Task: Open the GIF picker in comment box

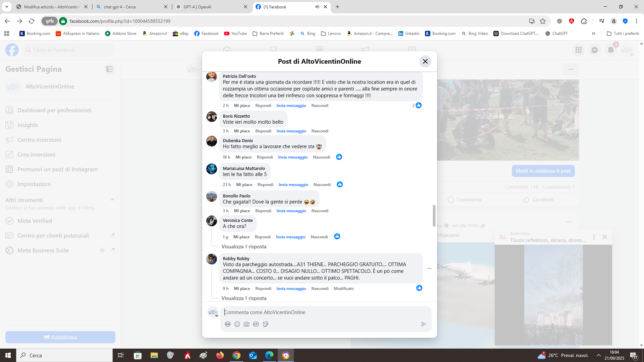Action: [256, 324]
